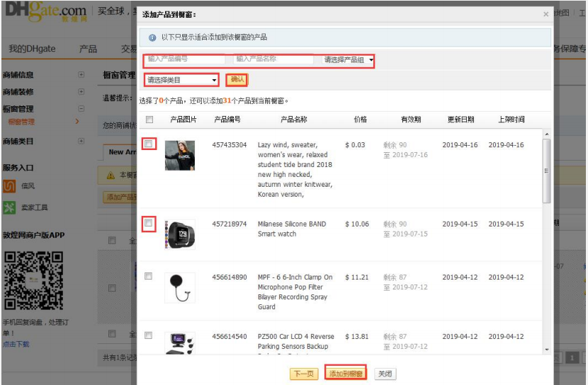588x385 pixels.
Task: Click the smart watch product thumbnail
Action: point(180,234)
